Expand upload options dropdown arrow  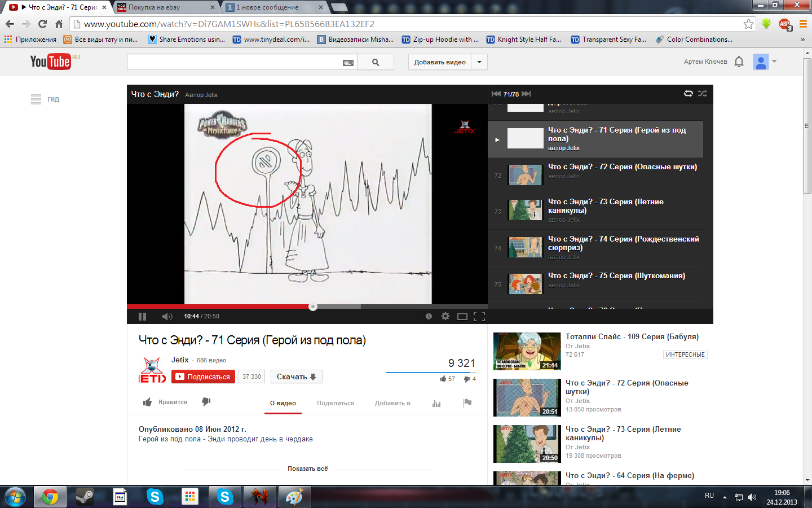coord(479,62)
